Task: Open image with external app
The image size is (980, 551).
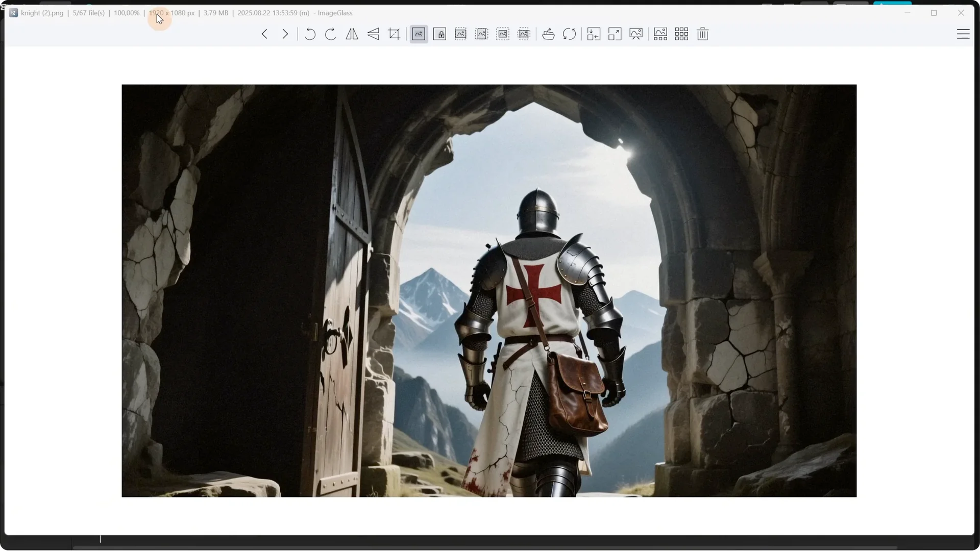Action: 548,34
